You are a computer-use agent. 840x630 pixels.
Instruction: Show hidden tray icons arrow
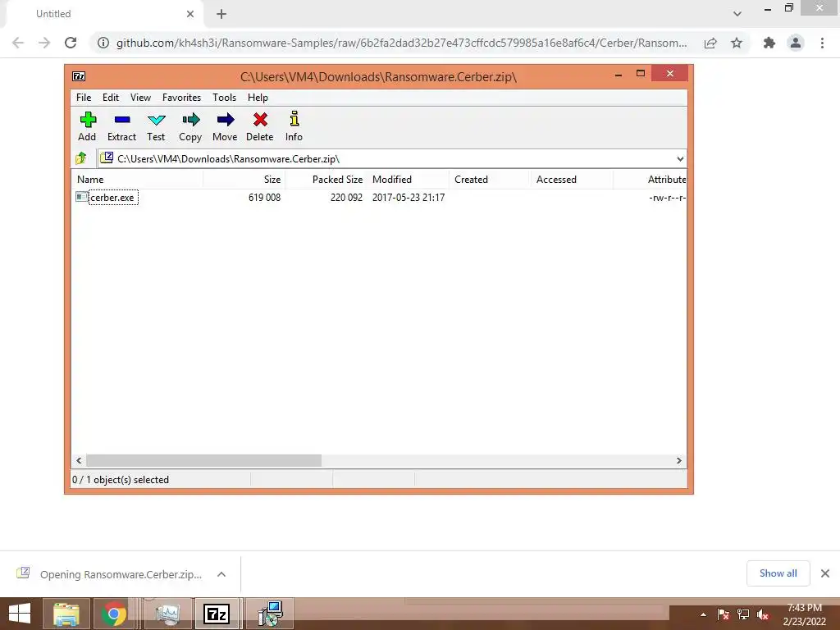pos(703,614)
